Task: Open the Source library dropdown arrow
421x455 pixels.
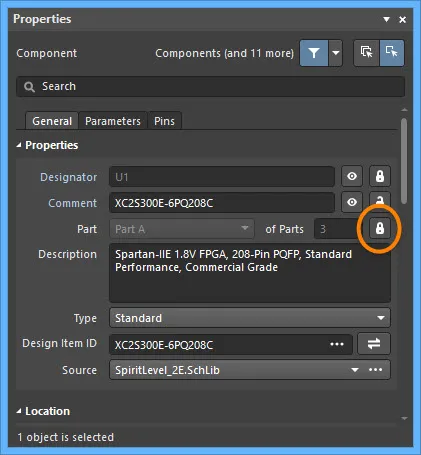Action: pyautogui.click(x=355, y=370)
